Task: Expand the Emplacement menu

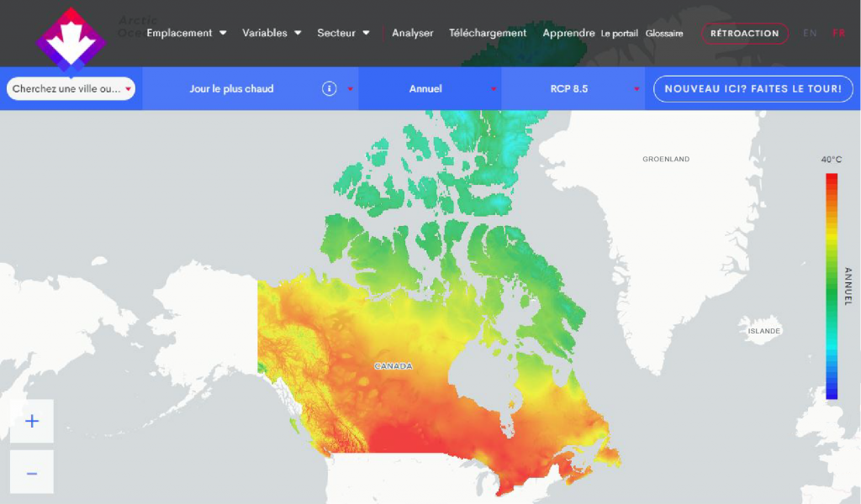Action: (x=187, y=34)
